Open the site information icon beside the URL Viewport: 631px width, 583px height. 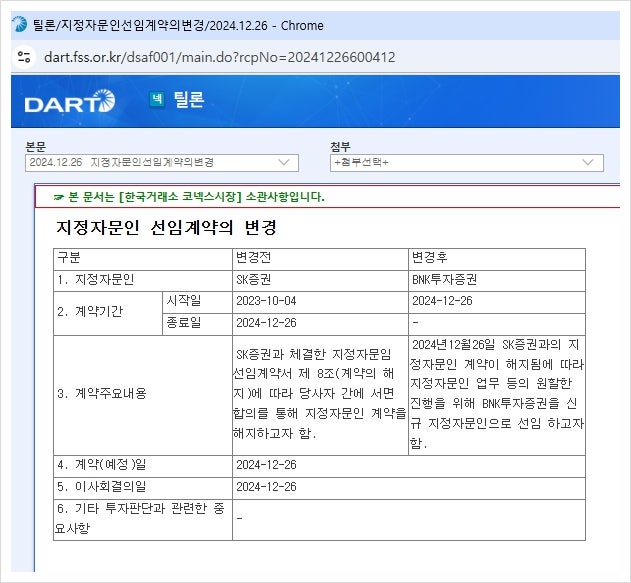[24, 57]
